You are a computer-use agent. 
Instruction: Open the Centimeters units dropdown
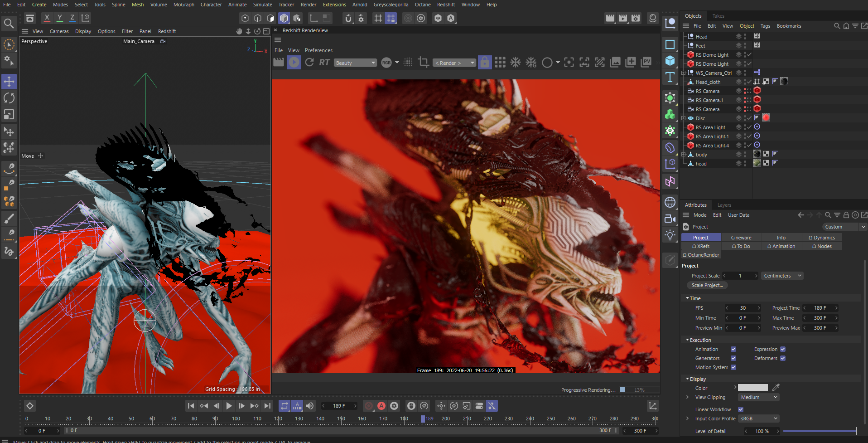click(781, 275)
